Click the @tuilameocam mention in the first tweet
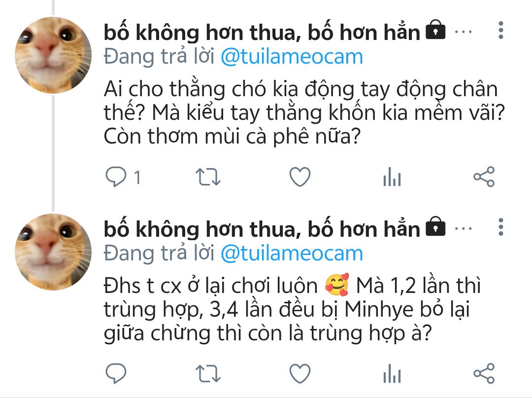Image resolution: width=532 pixels, height=398 pixels. (x=292, y=56)
